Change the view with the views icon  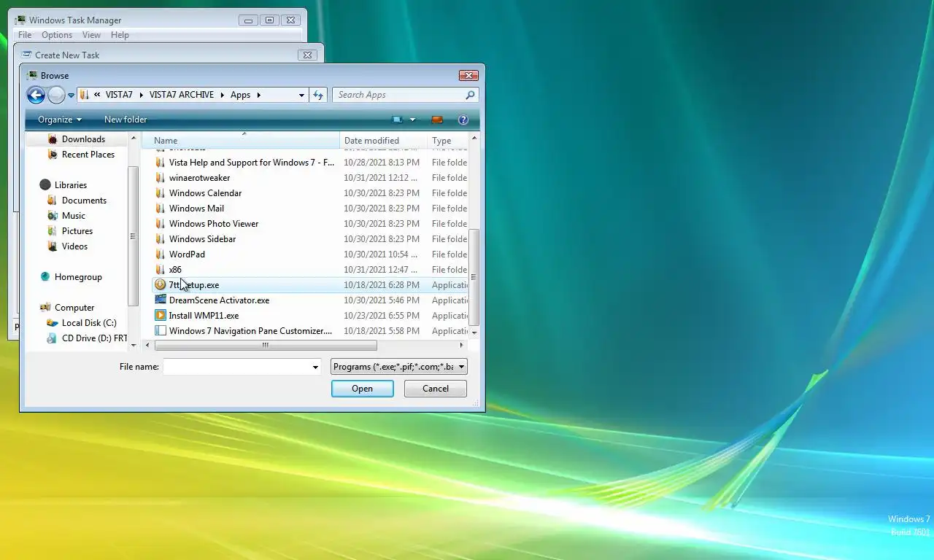(397, 120)
